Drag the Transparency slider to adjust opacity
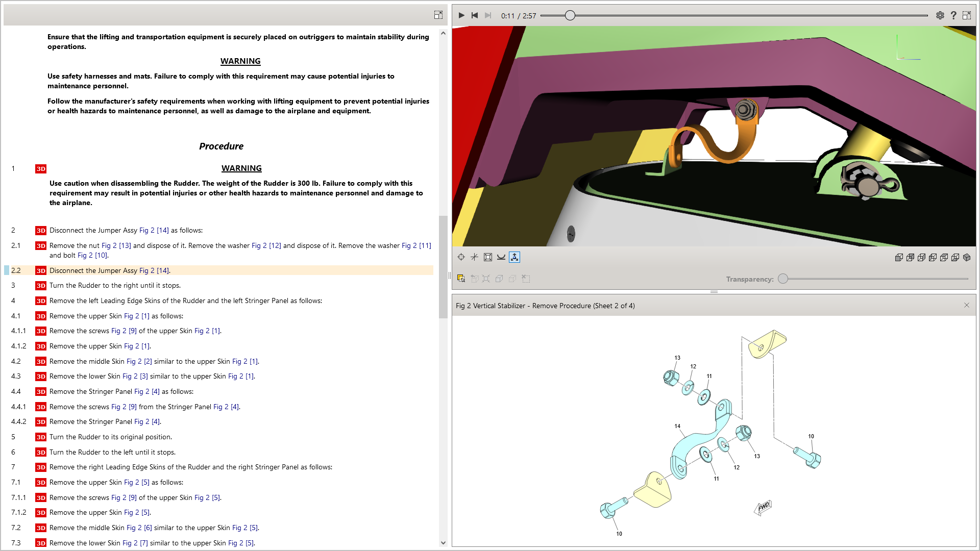The height and width of the screenshot is (551, 980). click(783, 279)
